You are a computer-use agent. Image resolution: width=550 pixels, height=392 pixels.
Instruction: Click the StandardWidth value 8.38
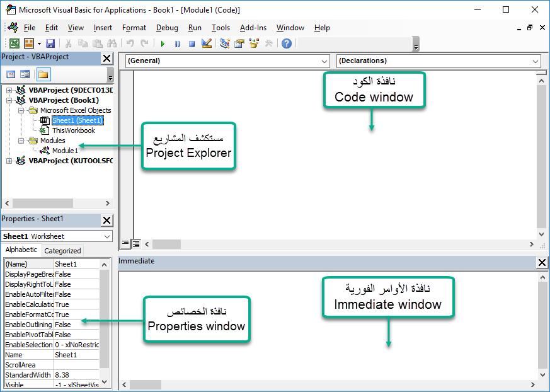point(76,375)
